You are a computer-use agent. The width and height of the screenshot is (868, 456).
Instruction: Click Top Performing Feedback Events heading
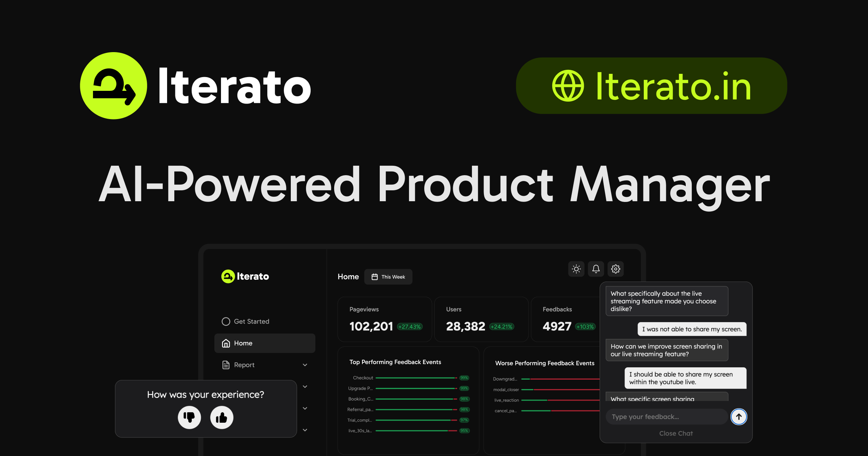tap(395, 362)
